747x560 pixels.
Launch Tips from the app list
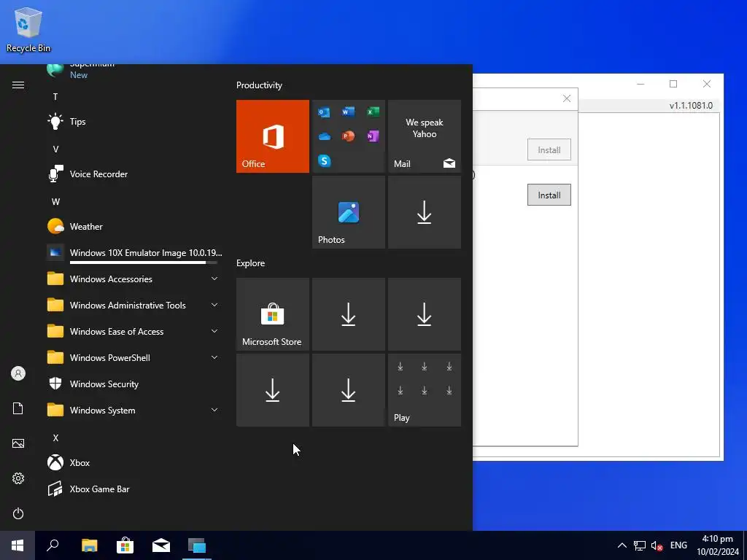pyautogui.click(x=133, y=122)
